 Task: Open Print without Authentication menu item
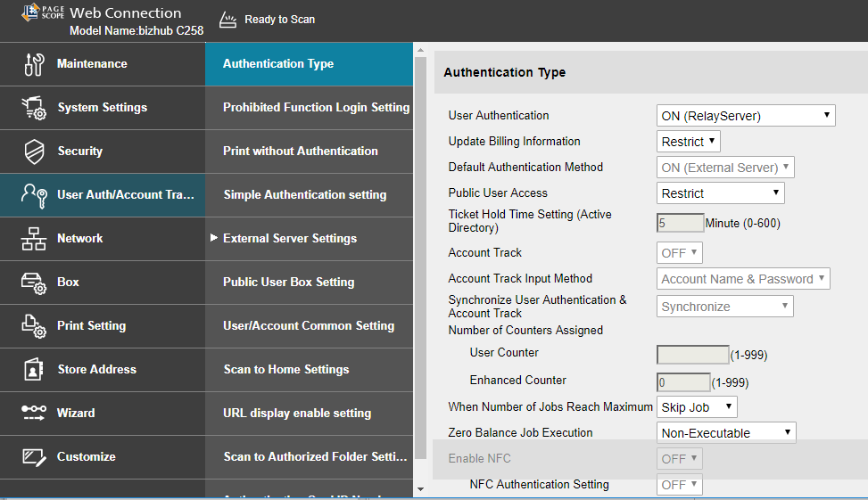tap(300, 152)
